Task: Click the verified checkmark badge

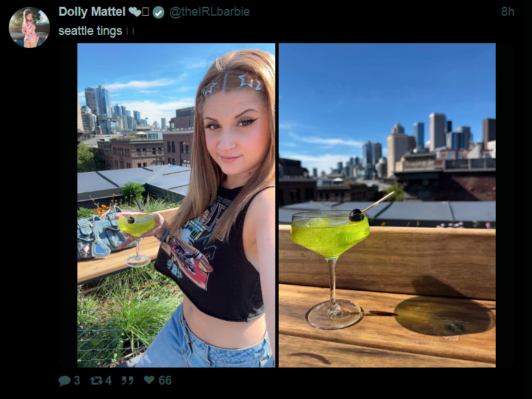Action: pyautogui.click(x=158, y=12)
